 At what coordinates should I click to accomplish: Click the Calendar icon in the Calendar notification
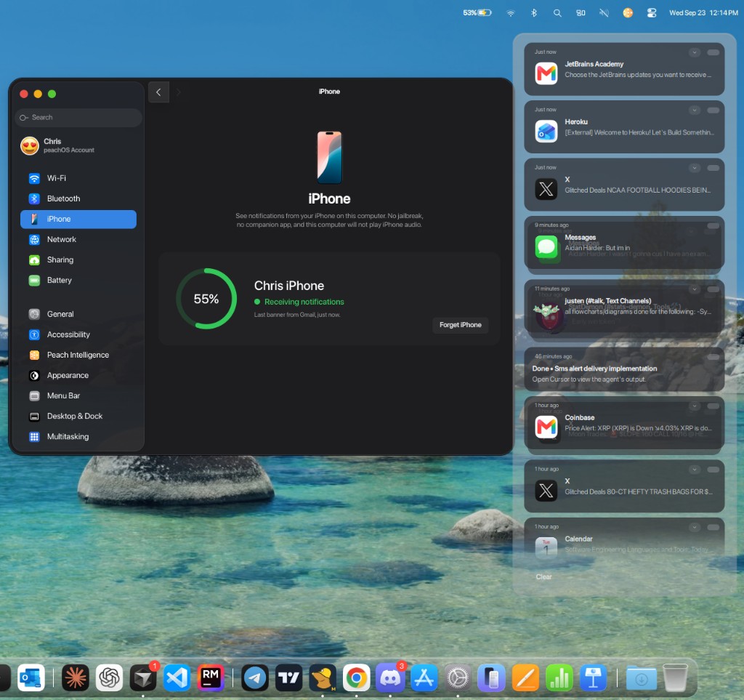tap(546, 548)
